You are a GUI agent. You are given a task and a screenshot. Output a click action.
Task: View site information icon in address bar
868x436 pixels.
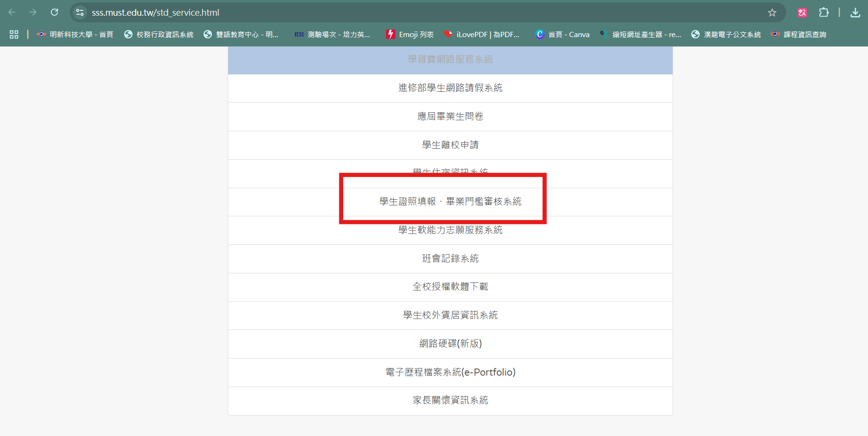(80, 12)
